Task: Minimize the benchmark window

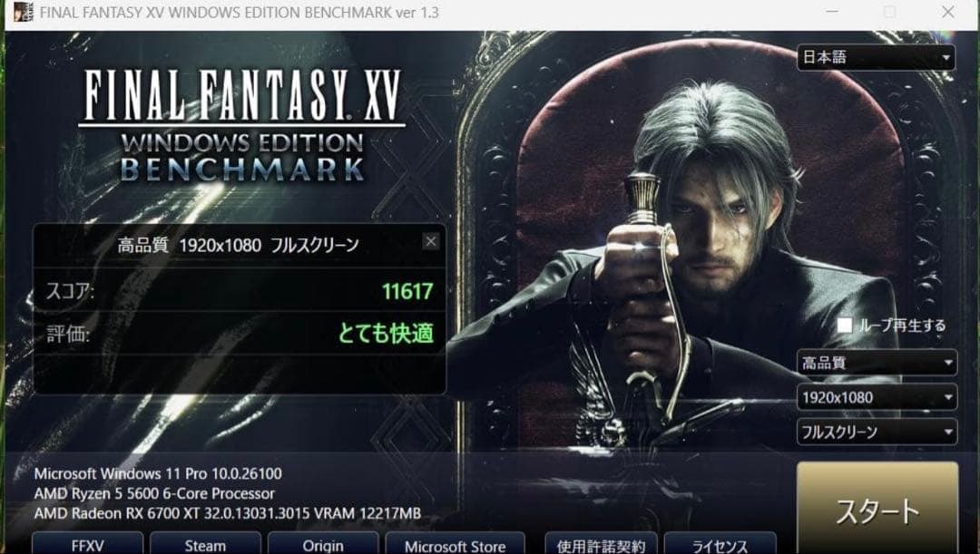Action: click(x=832, y=12)
